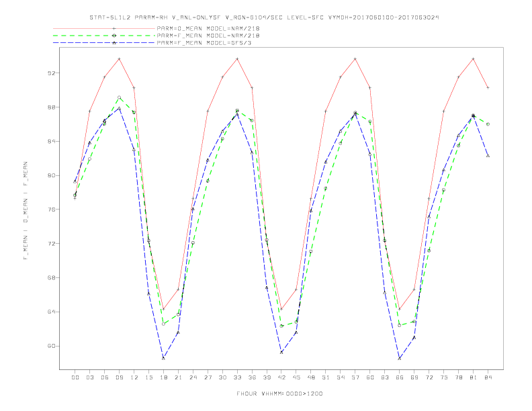532x411 pixels.
Task: Click x-axis forecast hour label 81
Action: tap(474, 377)
